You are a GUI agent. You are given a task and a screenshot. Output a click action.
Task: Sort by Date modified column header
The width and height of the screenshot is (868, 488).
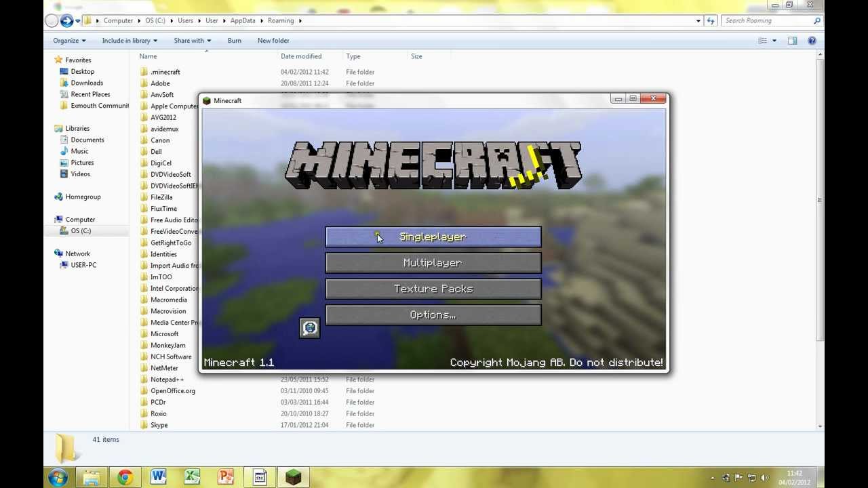(x=301, y=56)
